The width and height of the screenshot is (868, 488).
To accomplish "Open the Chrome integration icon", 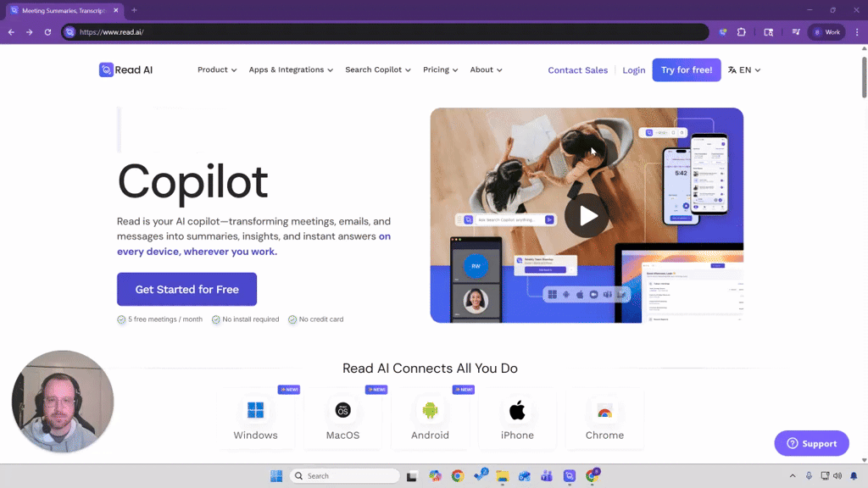I will [604, 412].
